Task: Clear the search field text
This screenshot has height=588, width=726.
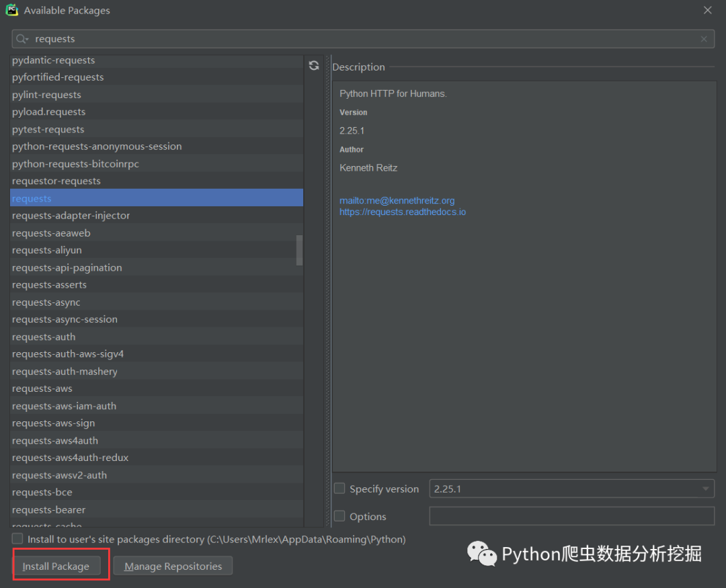Action: [x=704, y=40]
